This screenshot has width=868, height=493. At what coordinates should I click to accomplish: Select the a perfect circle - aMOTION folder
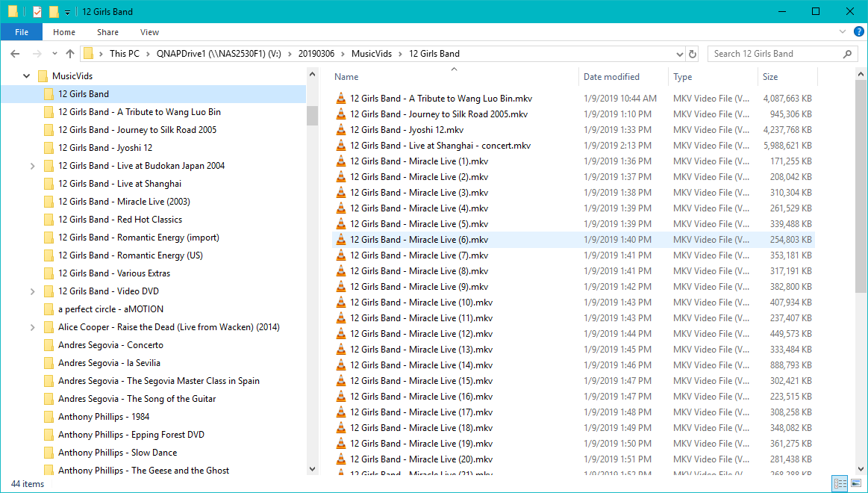pos(110,309)
